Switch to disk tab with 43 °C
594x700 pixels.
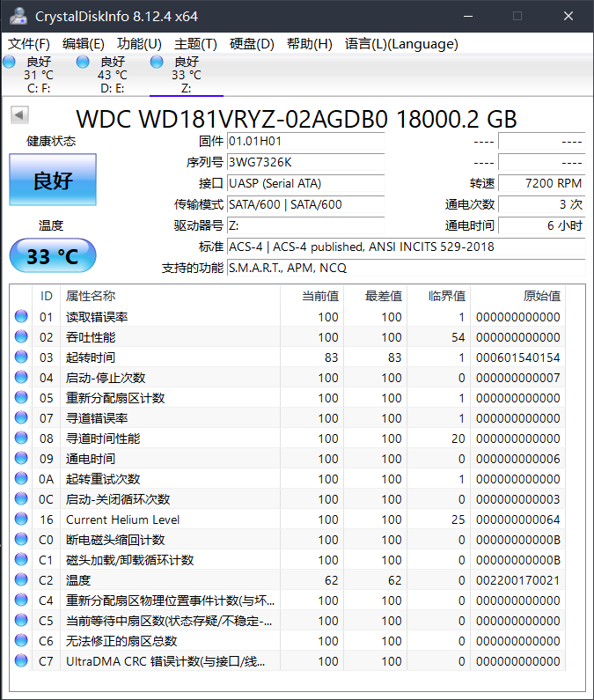click(x=113, y=75)
